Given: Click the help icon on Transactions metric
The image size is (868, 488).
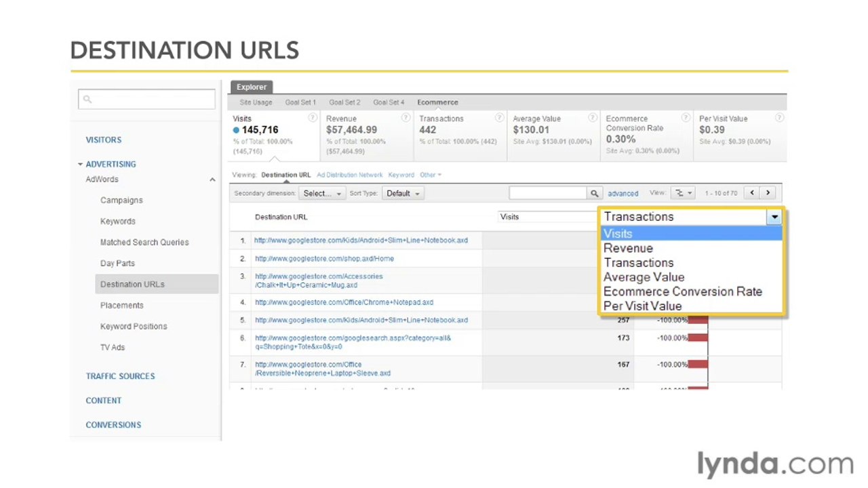Looking at the screenshot, I should coord(499,117).
